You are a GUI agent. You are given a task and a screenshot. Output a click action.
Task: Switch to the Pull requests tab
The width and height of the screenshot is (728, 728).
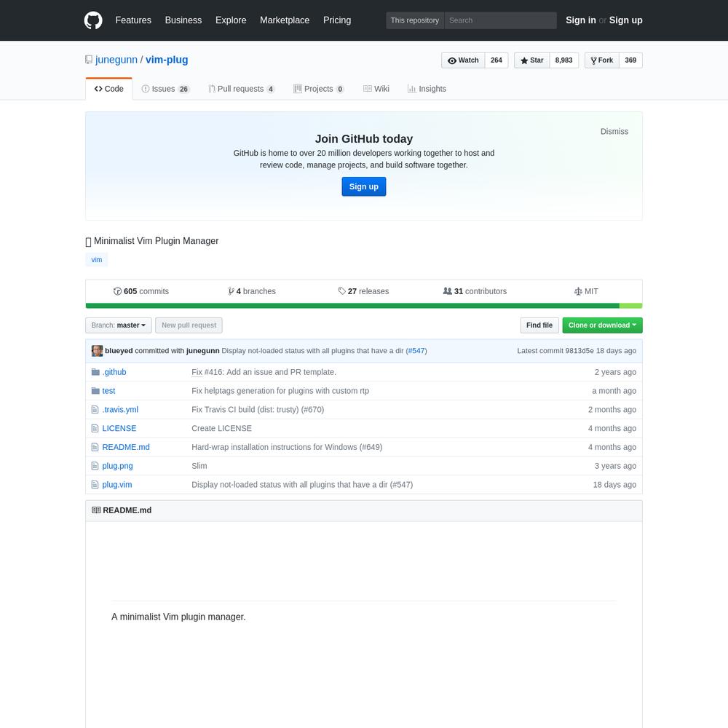[x=242, y=89]
